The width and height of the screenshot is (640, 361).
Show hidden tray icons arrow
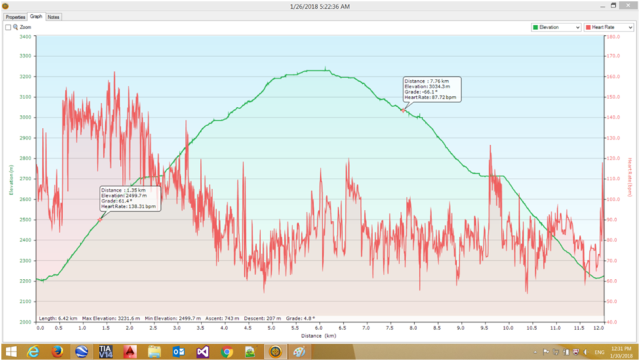pyautogui.click(x=535, y=352)
